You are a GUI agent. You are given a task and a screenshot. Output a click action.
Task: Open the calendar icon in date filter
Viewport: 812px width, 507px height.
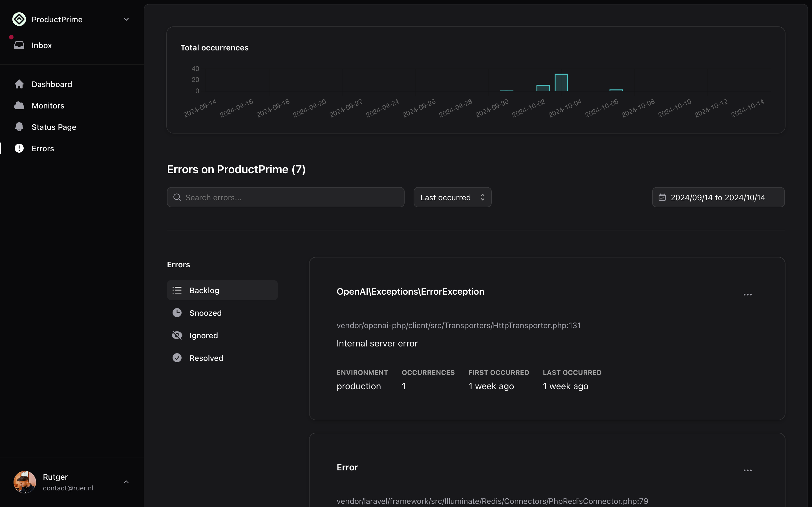point(662,197)
